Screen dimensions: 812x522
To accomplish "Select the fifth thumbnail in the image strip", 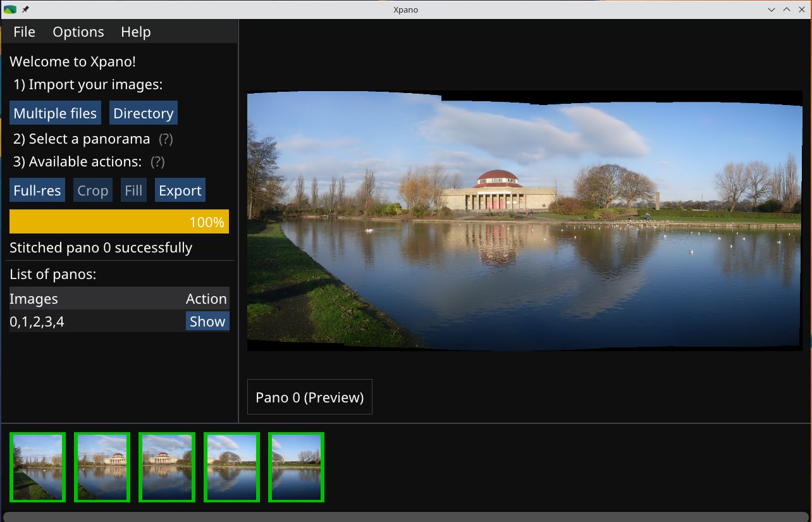I will [296, 467].
